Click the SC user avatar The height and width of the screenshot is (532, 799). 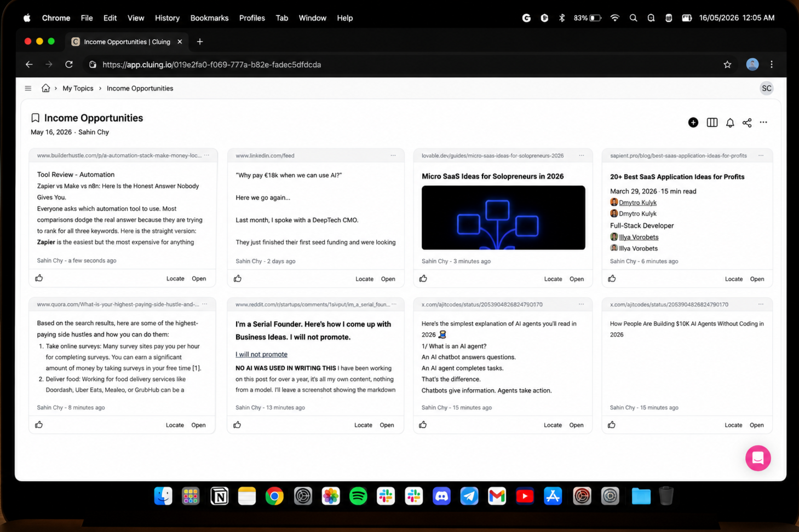766,88
